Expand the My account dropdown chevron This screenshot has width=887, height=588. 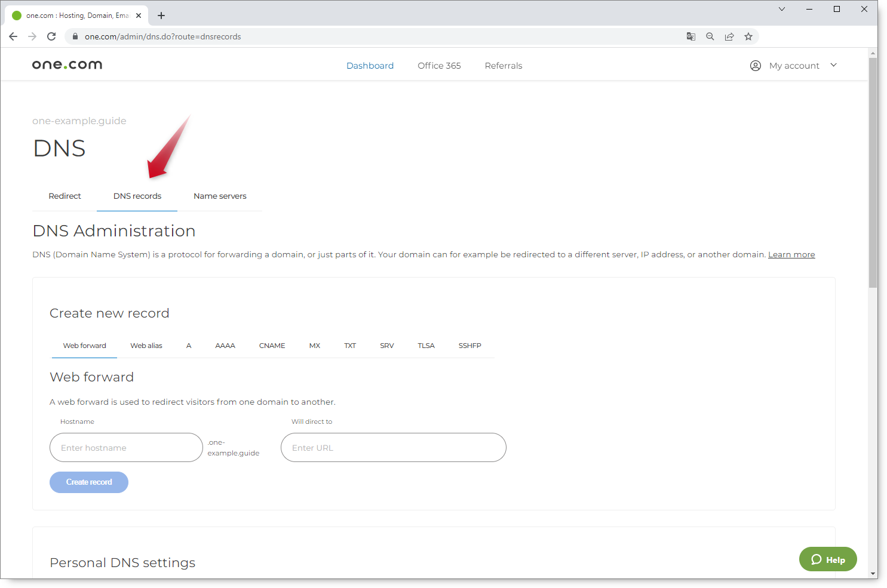[833, 65]
